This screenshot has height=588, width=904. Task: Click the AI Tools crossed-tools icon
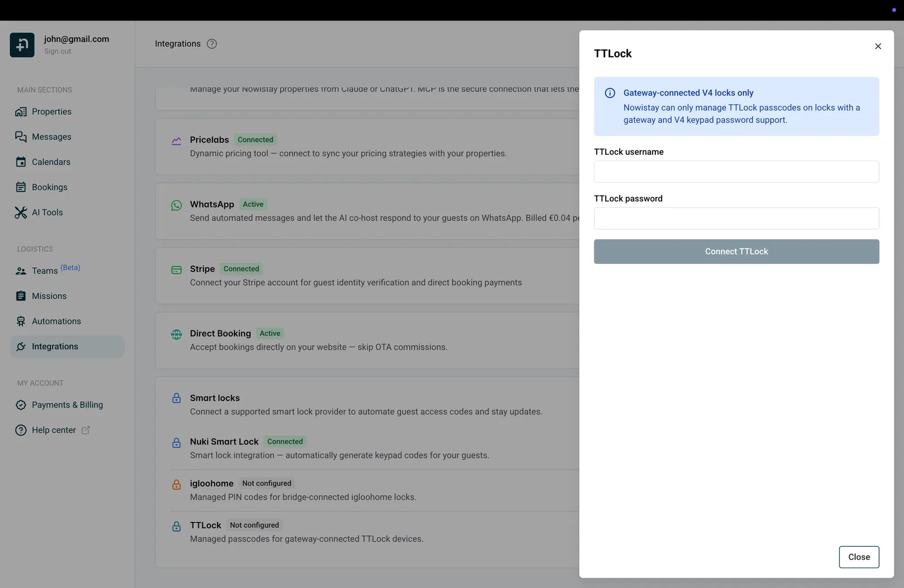(x=21, y=212)
